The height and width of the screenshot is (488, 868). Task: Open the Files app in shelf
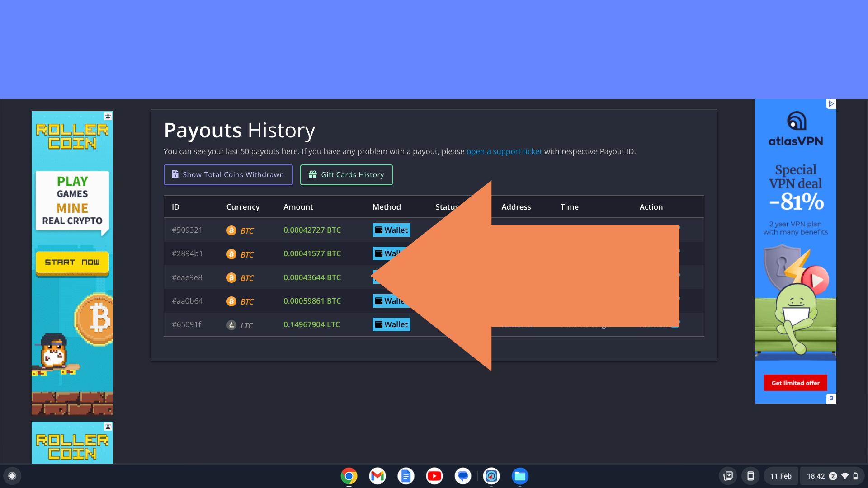[520, 476]
